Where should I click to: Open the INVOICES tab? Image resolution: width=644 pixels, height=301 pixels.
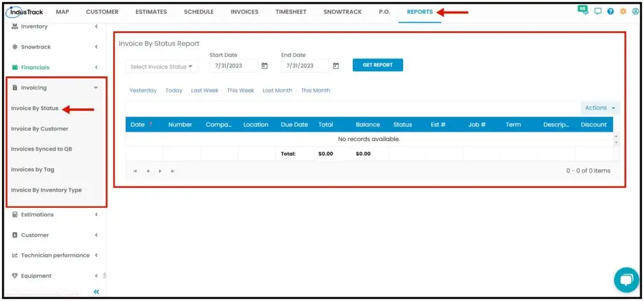pos(245,12)
